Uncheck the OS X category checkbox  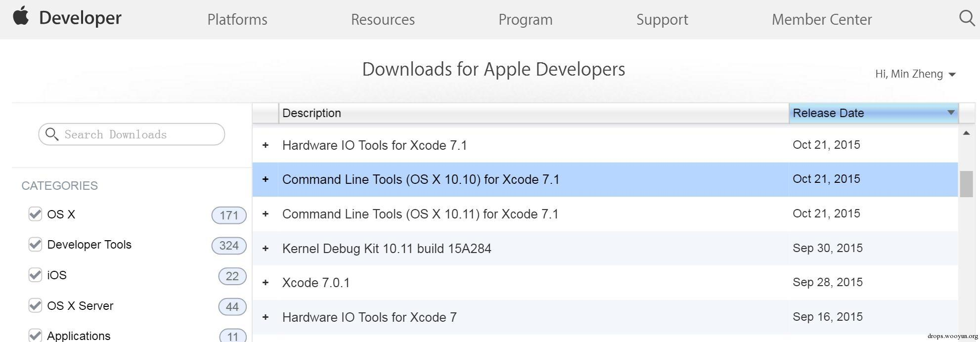click(x=35, y=214)
